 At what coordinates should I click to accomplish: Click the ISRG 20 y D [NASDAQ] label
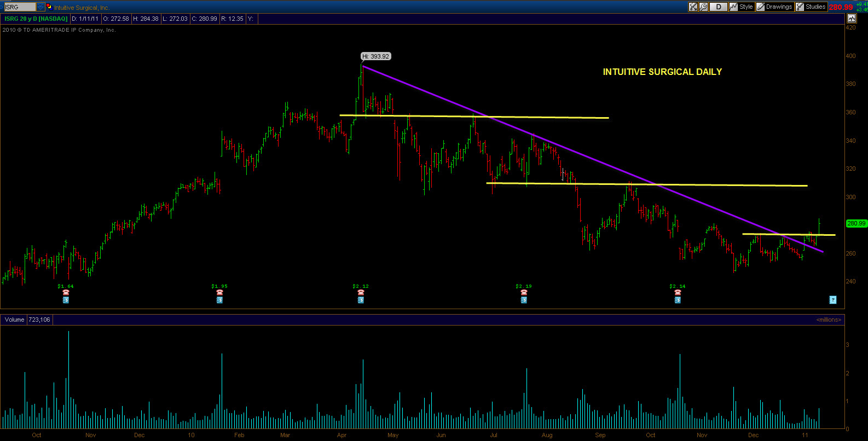tap(36, 19)
